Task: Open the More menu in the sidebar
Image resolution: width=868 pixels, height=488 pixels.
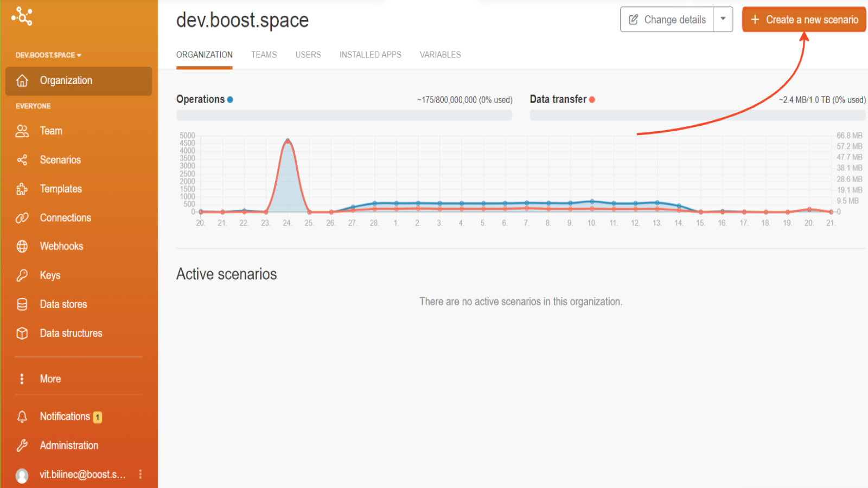Action: click(x=49, y=378)
